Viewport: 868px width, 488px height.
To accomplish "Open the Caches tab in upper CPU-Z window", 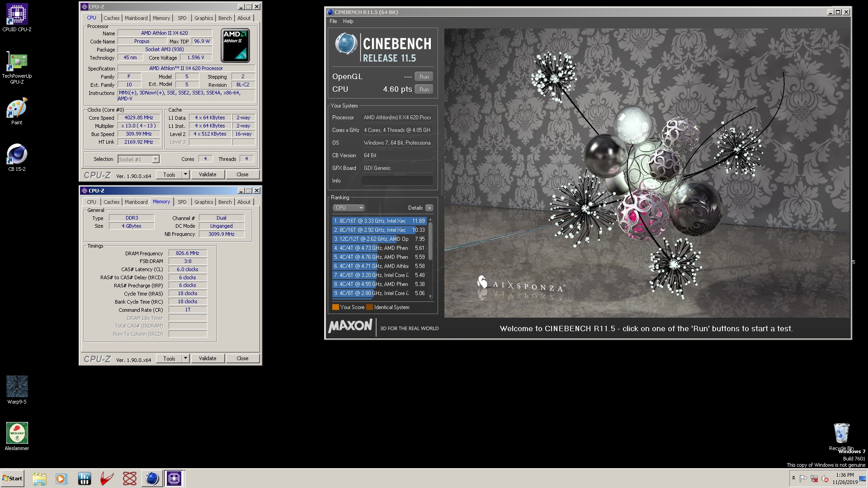I will coord(112,18).
